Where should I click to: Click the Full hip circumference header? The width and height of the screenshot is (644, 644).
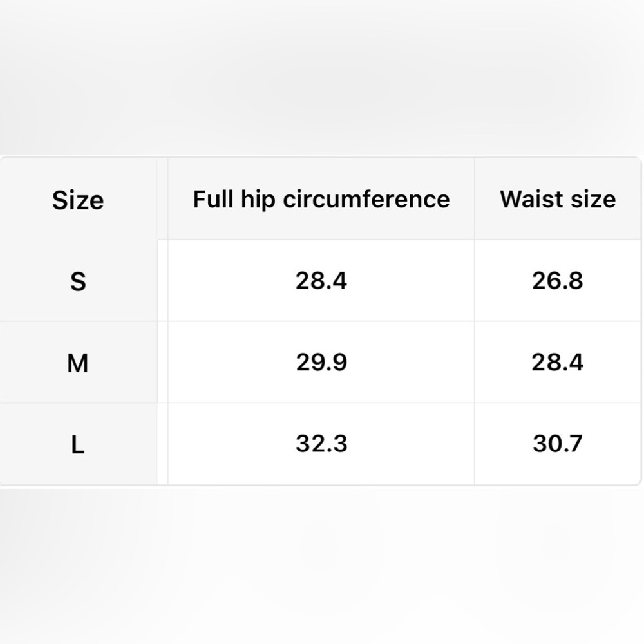(321, 199)
